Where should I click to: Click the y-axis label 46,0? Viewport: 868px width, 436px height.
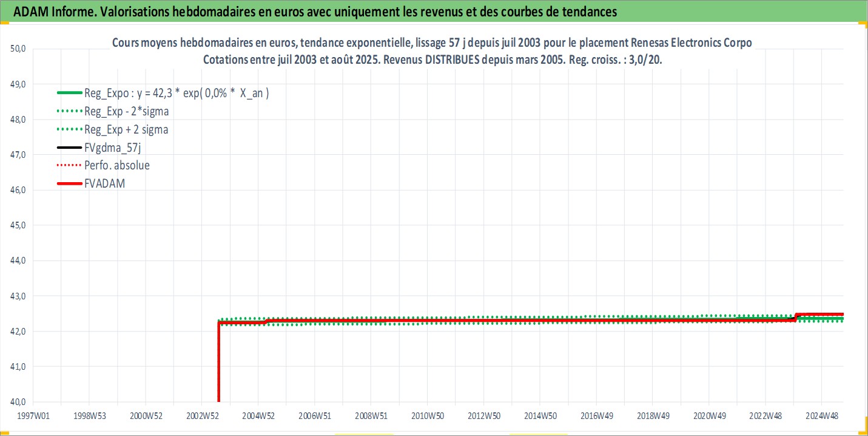pyautogui.click(x=19, y=189)
